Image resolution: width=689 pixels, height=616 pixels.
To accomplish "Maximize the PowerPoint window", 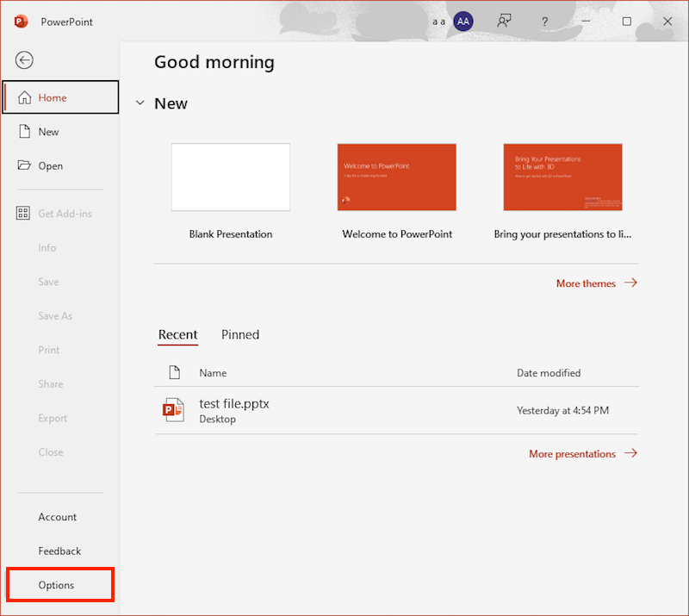I will (627, 21).
